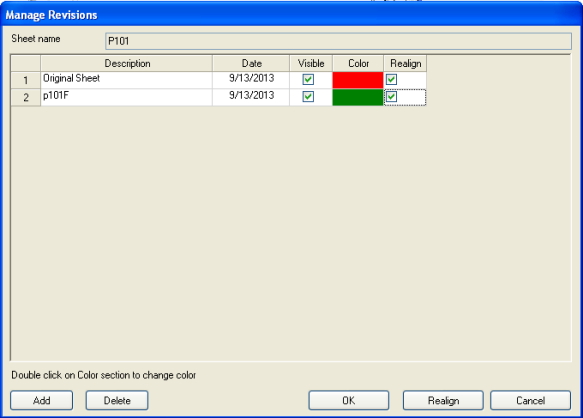Select the Original Sheet description cell

coord(126,80)
